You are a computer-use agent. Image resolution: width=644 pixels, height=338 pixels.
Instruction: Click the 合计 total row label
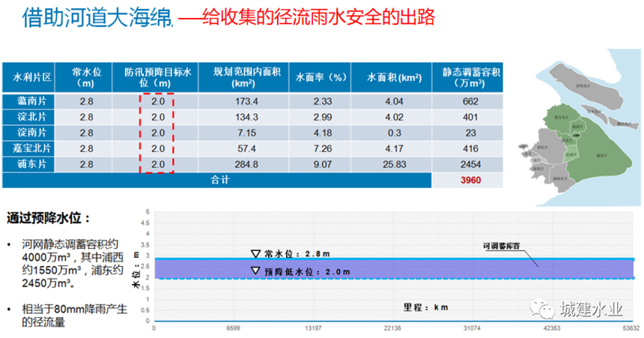pos(220,180)
